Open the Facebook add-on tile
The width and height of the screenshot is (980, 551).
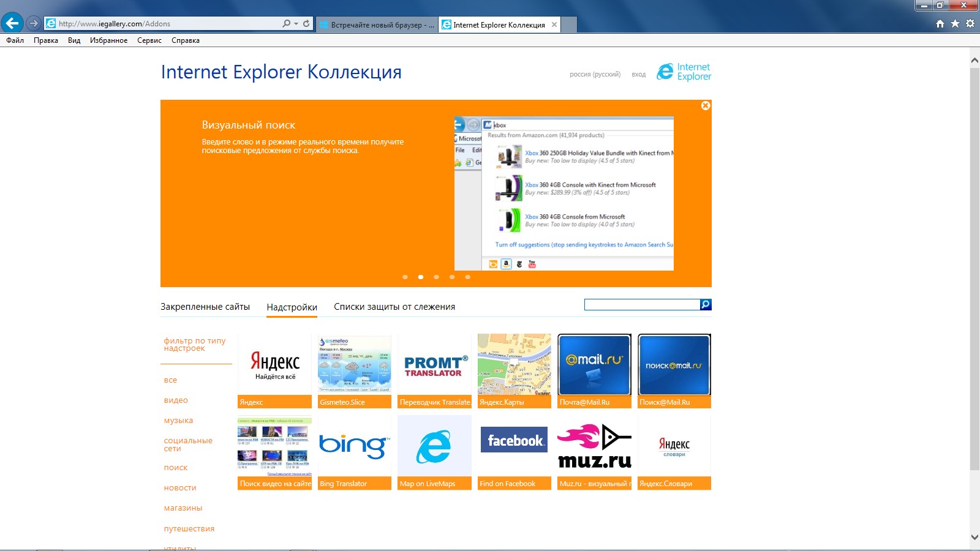point(514,452)
